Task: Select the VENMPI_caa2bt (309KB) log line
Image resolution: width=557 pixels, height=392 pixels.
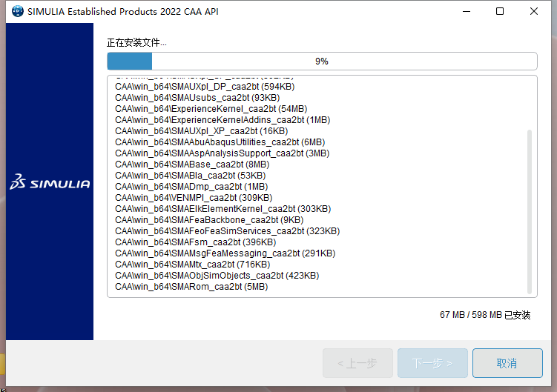Action: [x=194, y=198]
